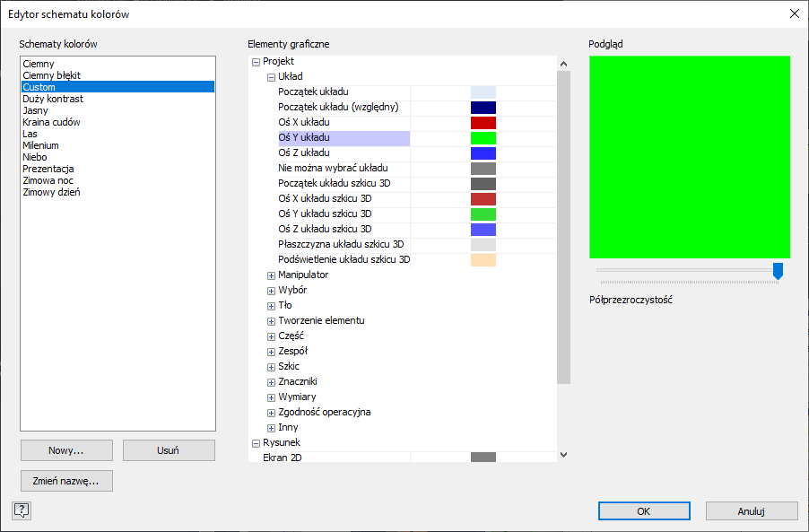Click swatch for Nie można wybrać układu
The height and width of the screenshot is (532, 809).
point(483,169)
